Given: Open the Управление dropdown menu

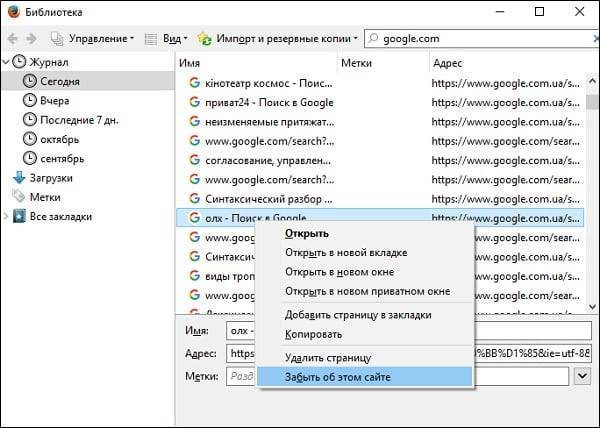Looking at the screenshot, I should [x=92, y=39].
